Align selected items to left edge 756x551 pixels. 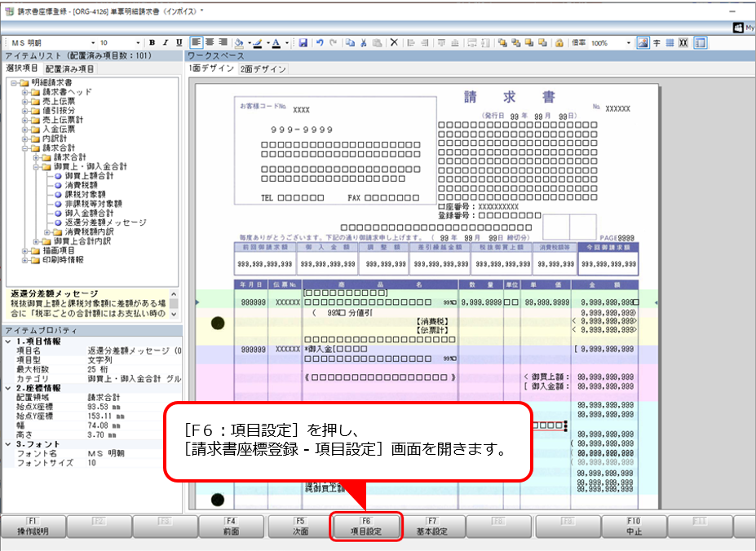(411, 43)
